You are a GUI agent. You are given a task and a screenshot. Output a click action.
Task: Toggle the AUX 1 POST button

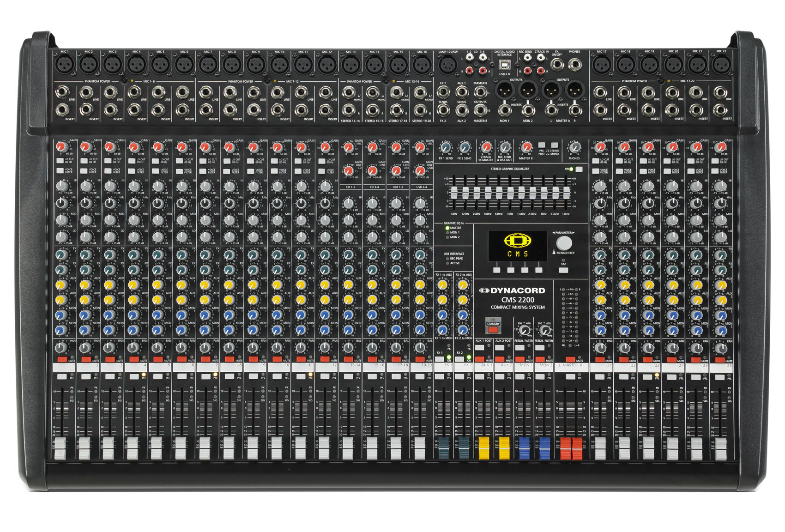(480, 347)
